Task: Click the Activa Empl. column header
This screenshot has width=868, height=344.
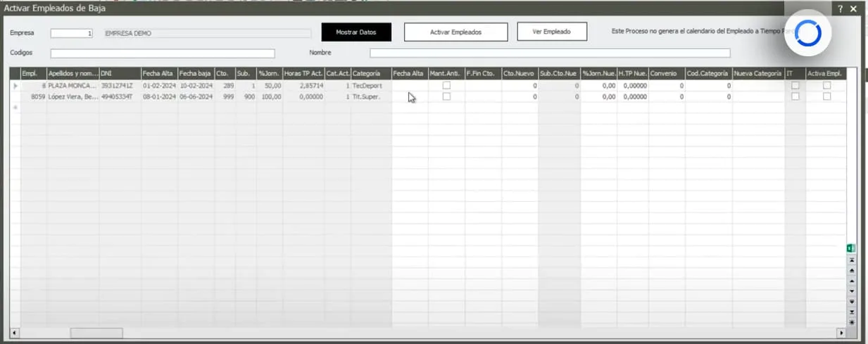Action: click(826, 73)
